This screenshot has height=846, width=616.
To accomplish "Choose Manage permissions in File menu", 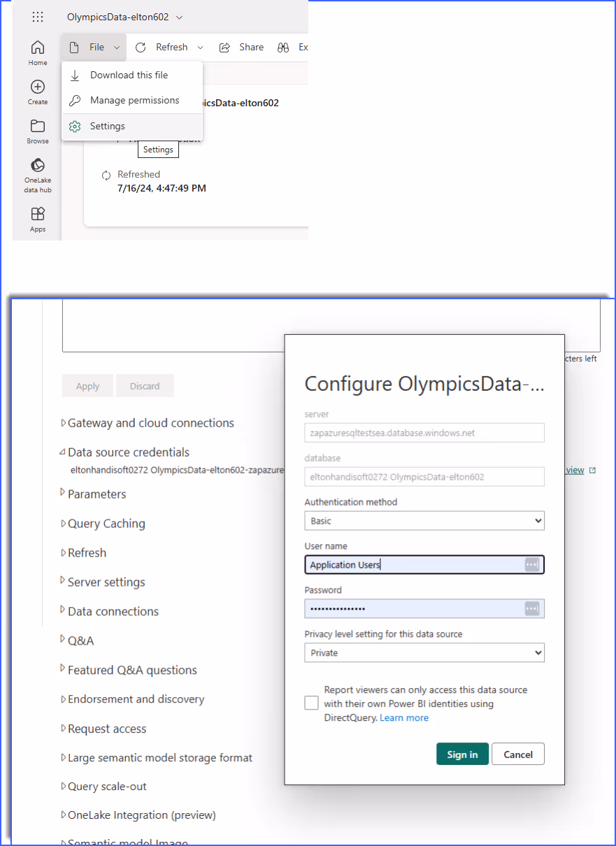I will coord(134,101).
